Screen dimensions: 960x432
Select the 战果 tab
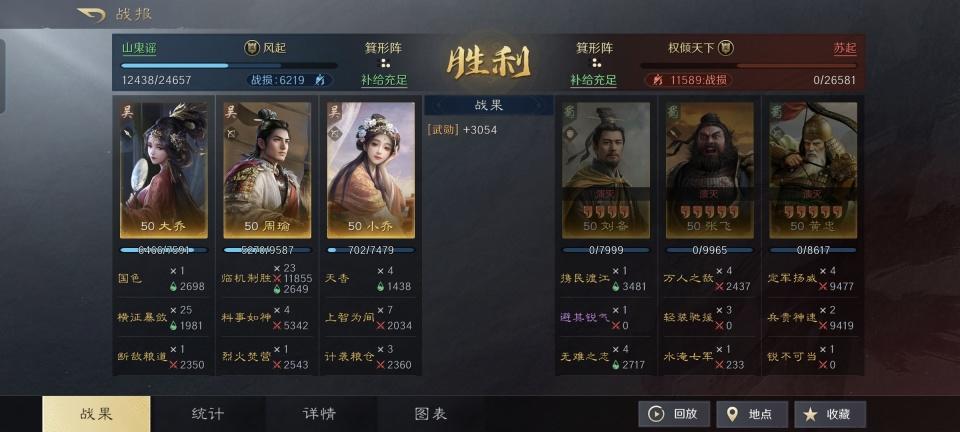pos(96,414)
